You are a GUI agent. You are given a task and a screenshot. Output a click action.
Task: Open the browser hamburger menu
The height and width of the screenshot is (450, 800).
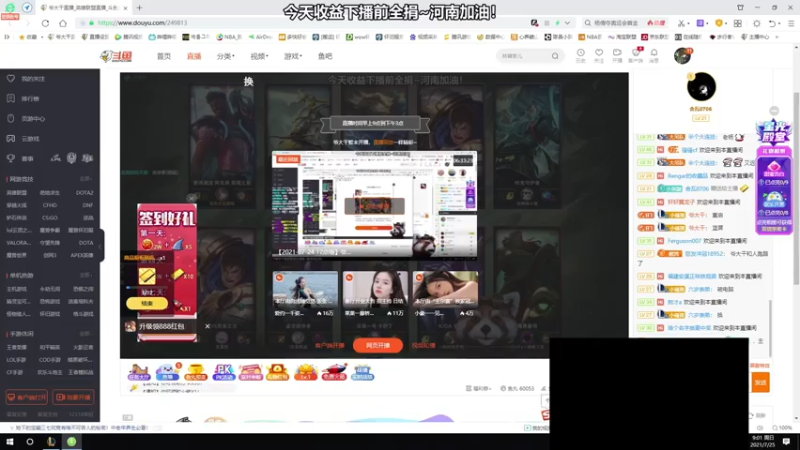click(x=791, y=23)
